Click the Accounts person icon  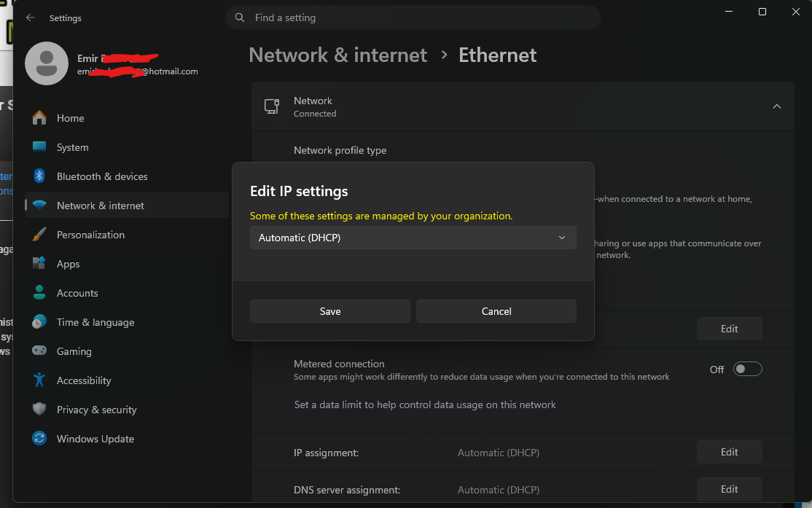coord(39,292)
